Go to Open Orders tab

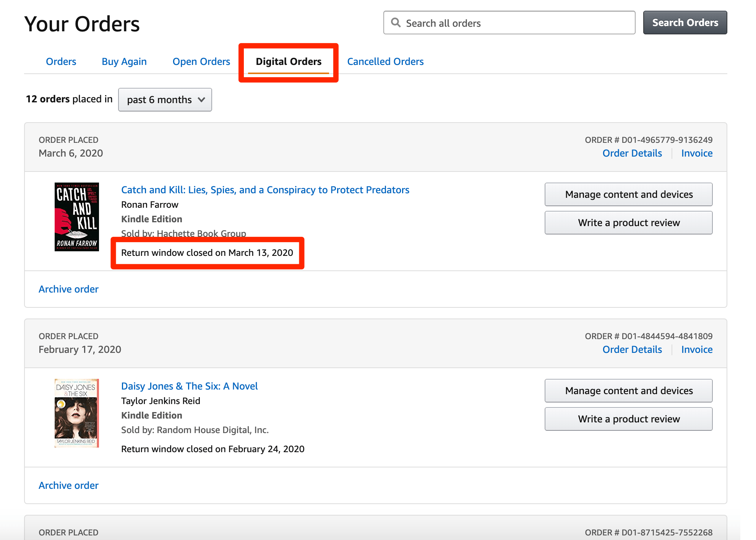coord(201,61)
